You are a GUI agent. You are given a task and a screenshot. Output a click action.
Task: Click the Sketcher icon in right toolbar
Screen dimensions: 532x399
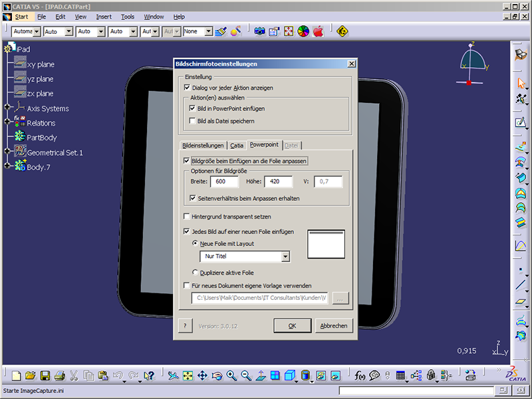[x=520, y=122]
